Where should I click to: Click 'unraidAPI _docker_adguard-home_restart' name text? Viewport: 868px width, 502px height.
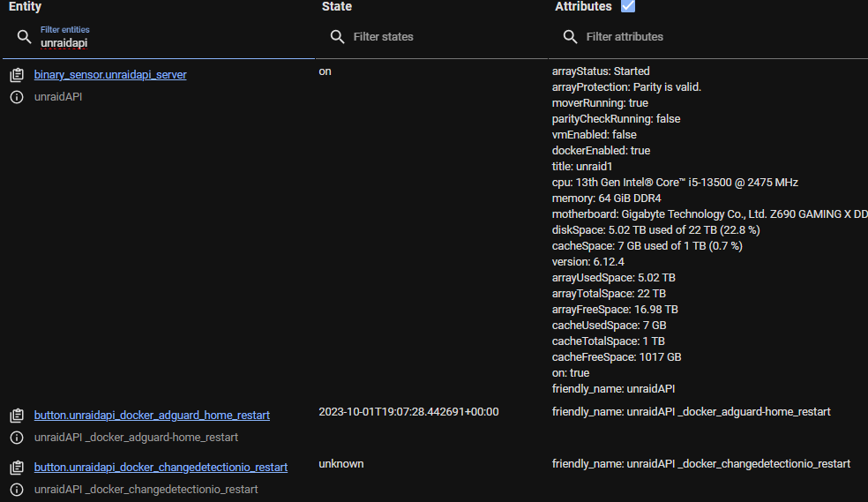[x=136, y=438]
